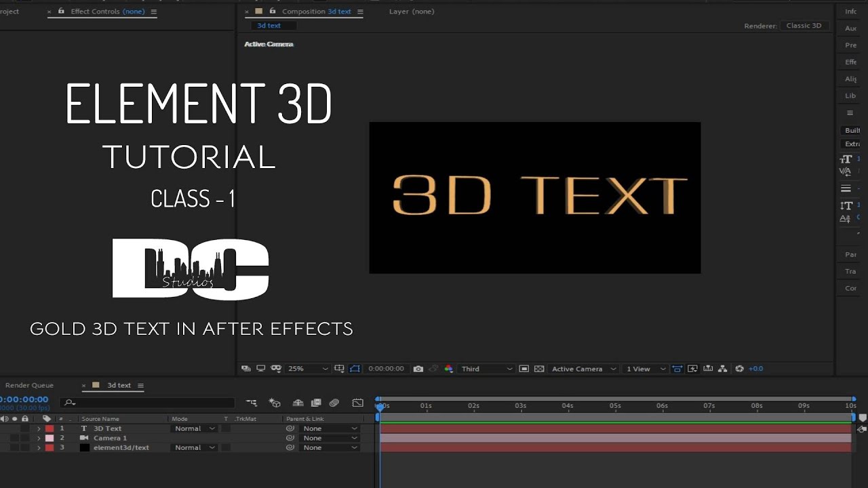Open the Third resolution dropdown
The height and width of the screenshot is (488, 868).
coord(486,369)
